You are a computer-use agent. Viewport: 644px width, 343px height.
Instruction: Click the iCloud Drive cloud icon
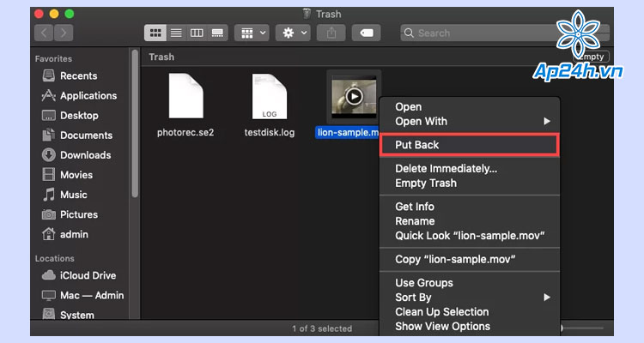click(48, 275)
